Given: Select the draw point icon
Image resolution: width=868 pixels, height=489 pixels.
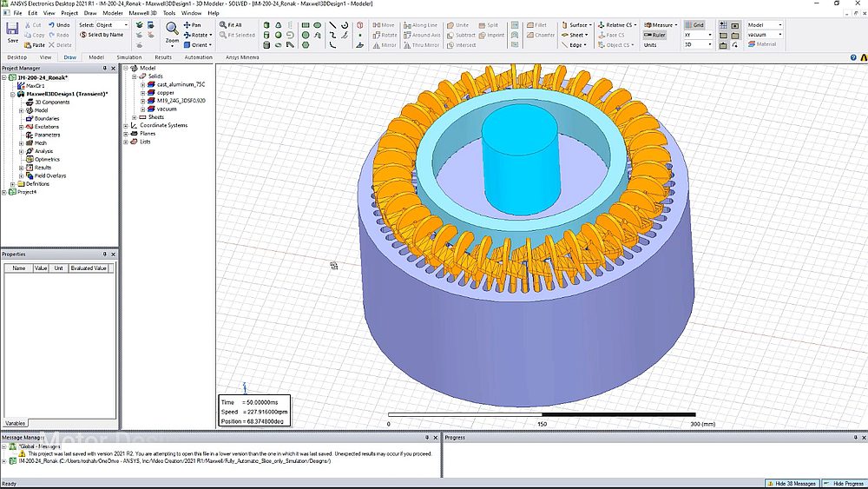Looking at the screenshot, I should point(360,35).
